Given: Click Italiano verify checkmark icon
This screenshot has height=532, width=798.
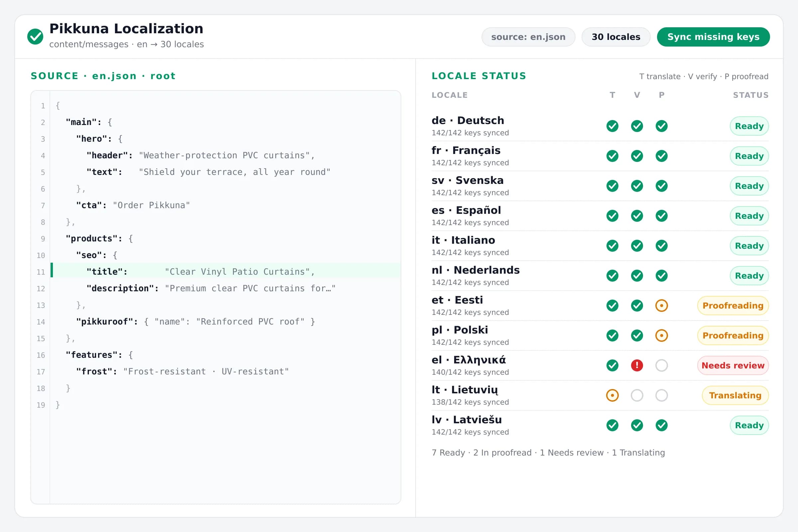Looking at the screenshot, I should click(637, 246).
